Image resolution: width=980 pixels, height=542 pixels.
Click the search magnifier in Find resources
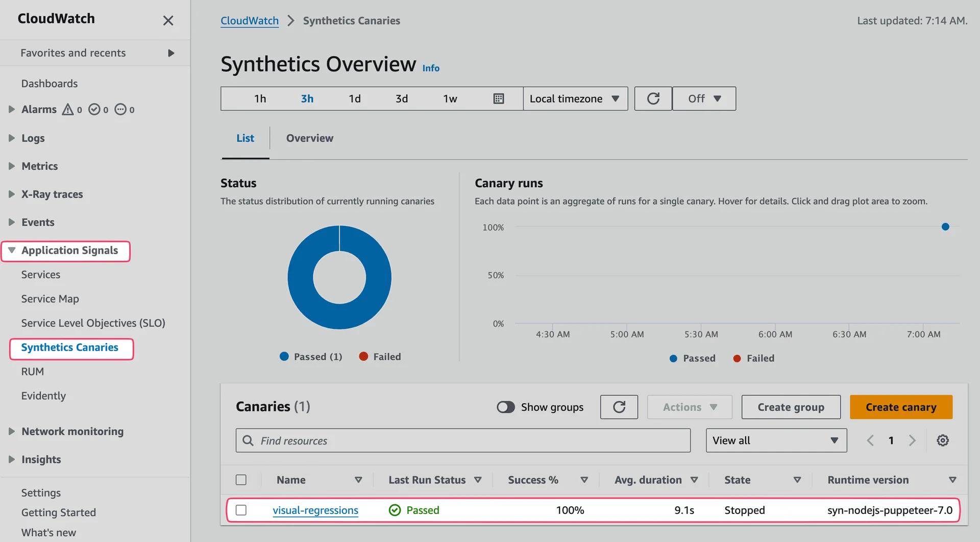[248, 440]
